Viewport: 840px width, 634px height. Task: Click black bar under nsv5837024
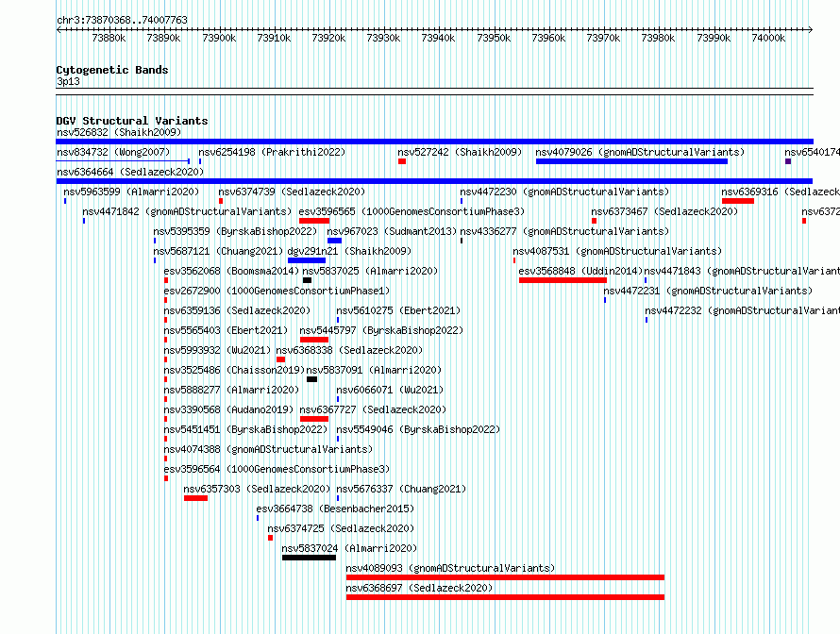click(310, 558)
